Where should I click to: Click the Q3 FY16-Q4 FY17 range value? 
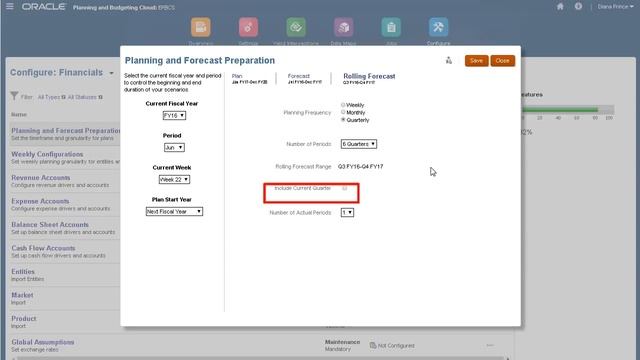click(x=360, y=167)
